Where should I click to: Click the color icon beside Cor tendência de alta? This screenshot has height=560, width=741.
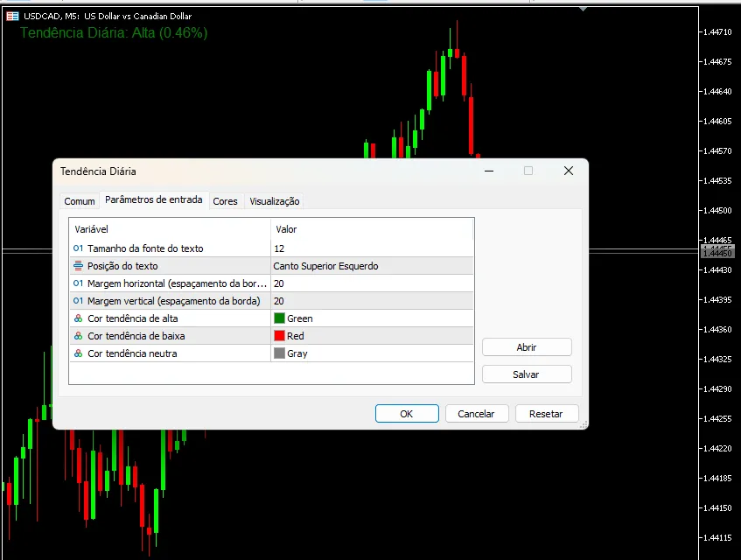click(x=79, y=318)
